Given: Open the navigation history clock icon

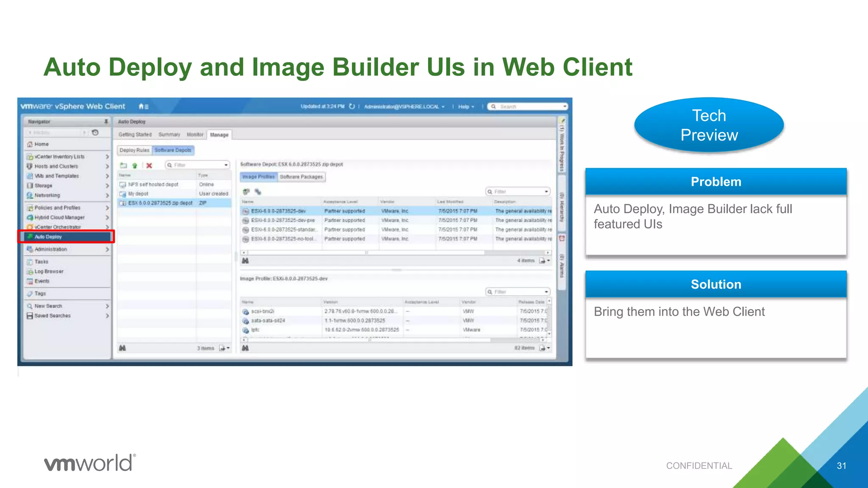Looking at the screenshot, I should tap(95, 133).
